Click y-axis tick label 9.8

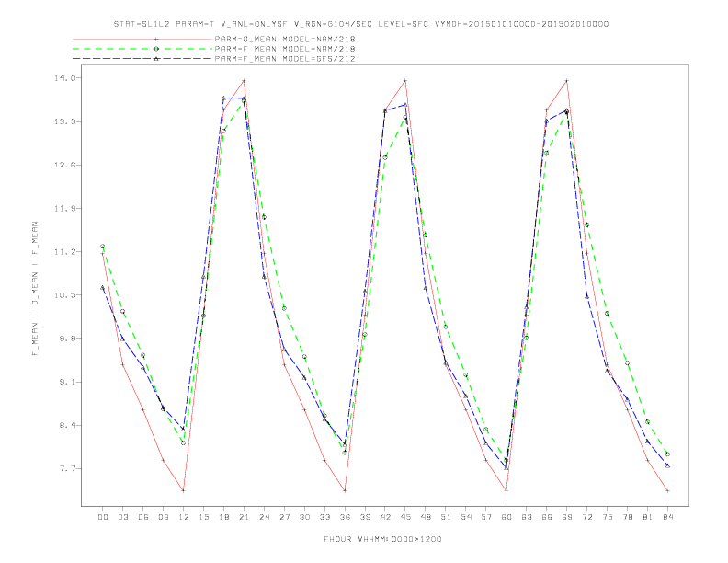tap(66, 339)
